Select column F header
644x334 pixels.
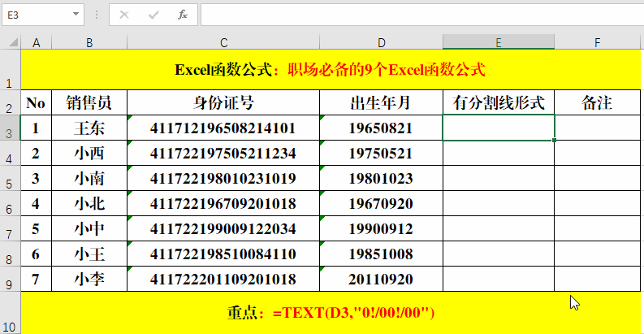pyautogui.click(x=597, y=42)
